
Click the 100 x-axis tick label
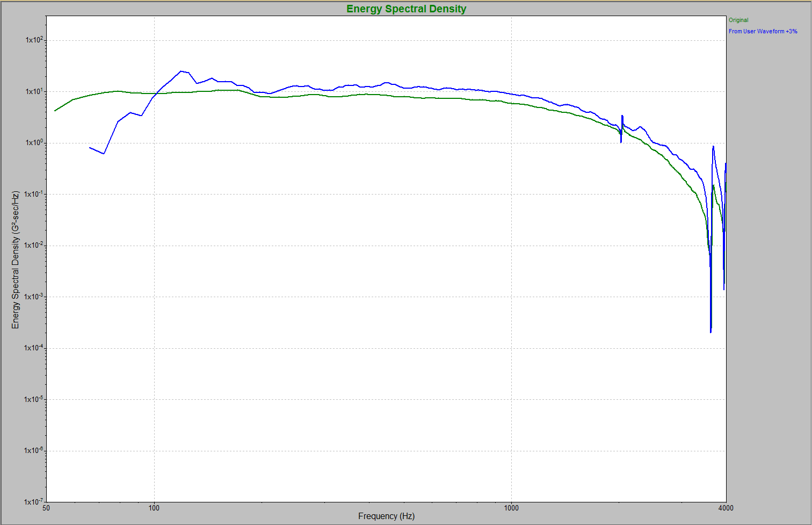[x=154, y=508]
